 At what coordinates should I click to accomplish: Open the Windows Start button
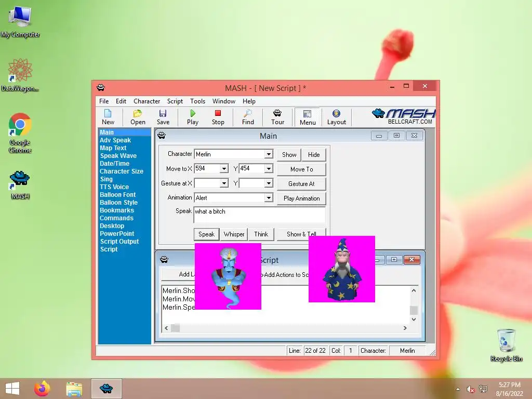(12, 389)
